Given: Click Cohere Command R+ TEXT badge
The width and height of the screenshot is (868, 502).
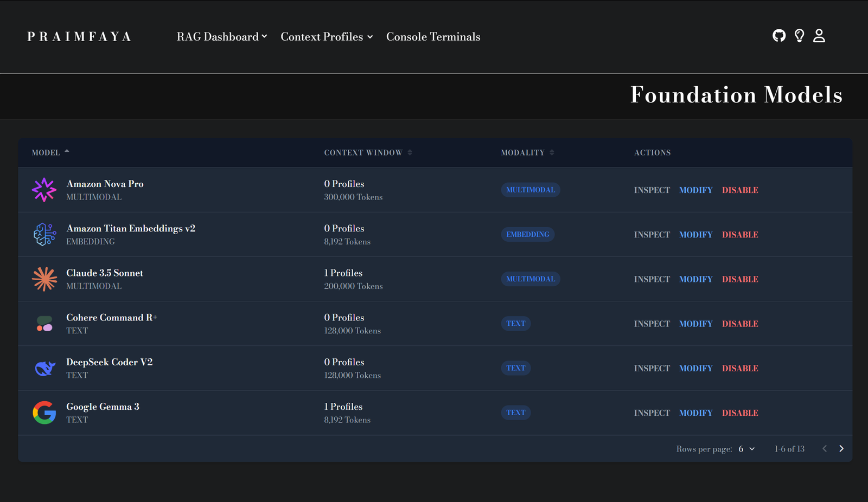Looking at the screenshot, I should click(x=516, y=324).
